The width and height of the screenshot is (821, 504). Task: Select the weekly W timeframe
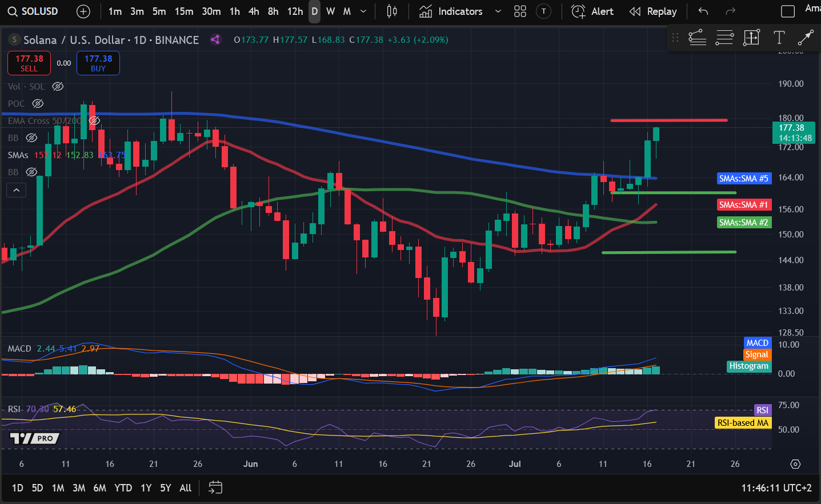pyautogui.click(x=330, y=11)
